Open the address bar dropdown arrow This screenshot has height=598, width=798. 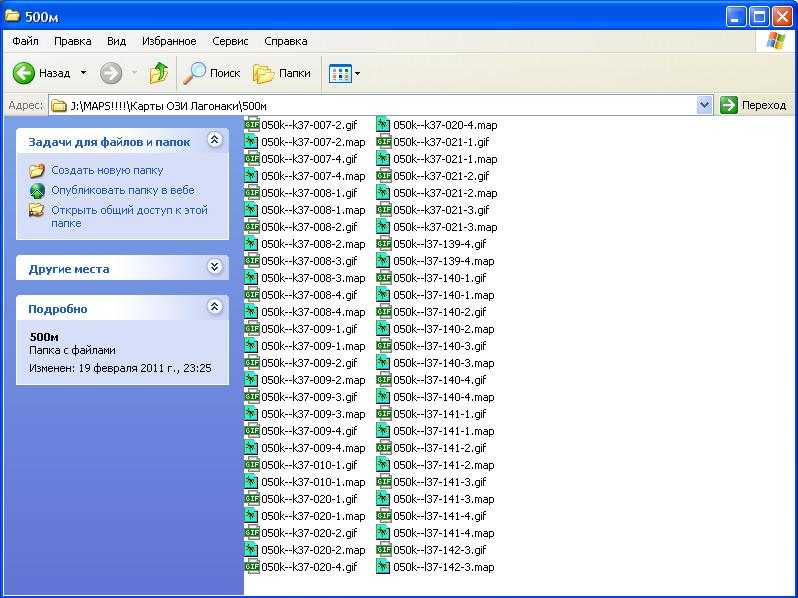click(704, 105)
